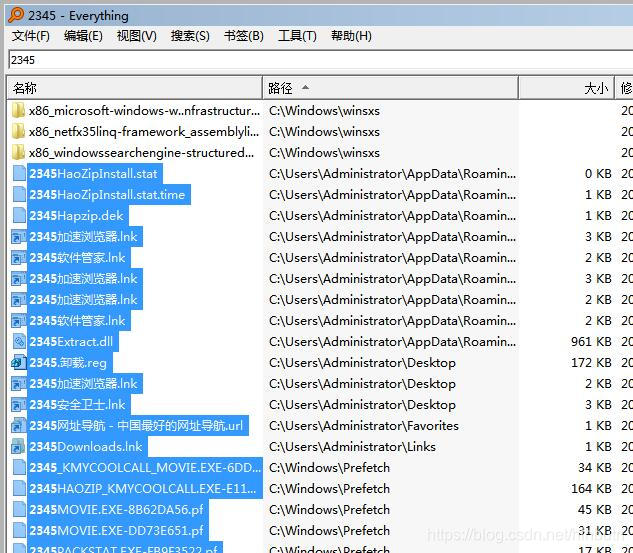The width and height of the screenshot is (633, 553).
Task: Click DLL gear icon of 2345Extract.dll
Action: coord(19,341)
